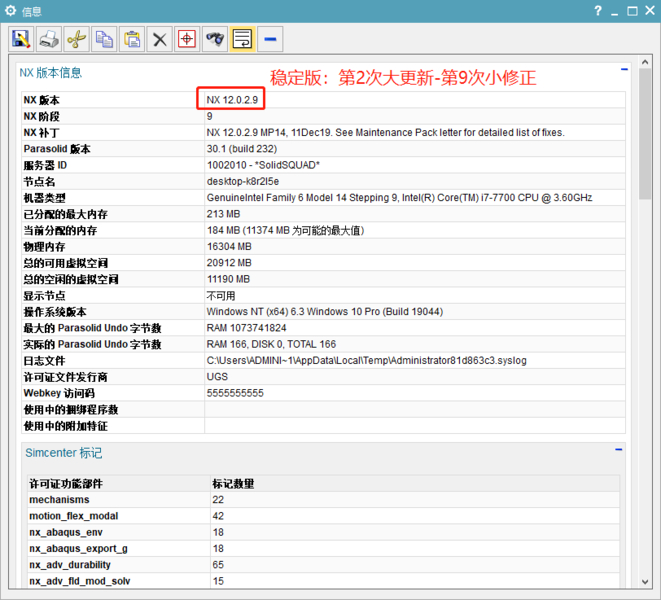Select the NX 12.0.2.9 version value
This screenshot has height=600, width=661.
click(232, 100)
